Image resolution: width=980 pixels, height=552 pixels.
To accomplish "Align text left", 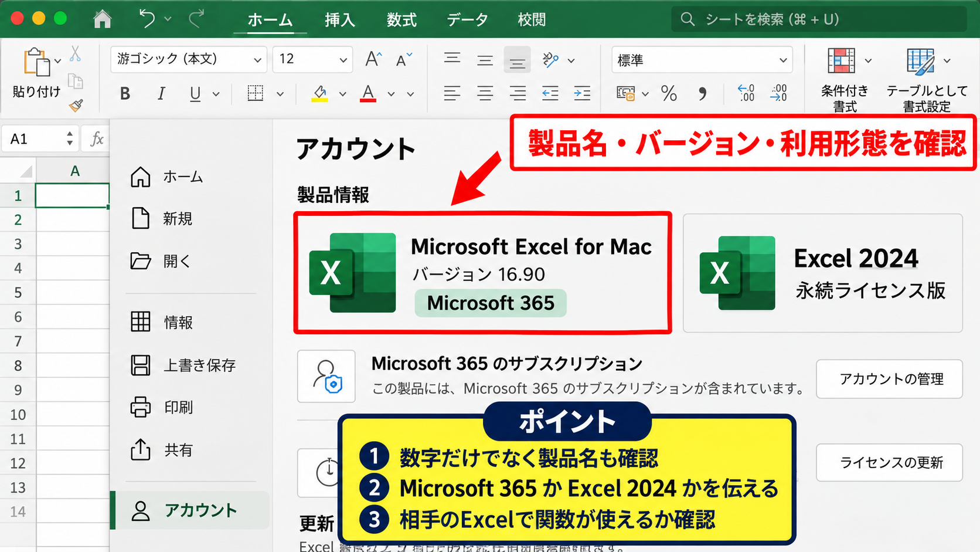I will (x=452, y=93).
